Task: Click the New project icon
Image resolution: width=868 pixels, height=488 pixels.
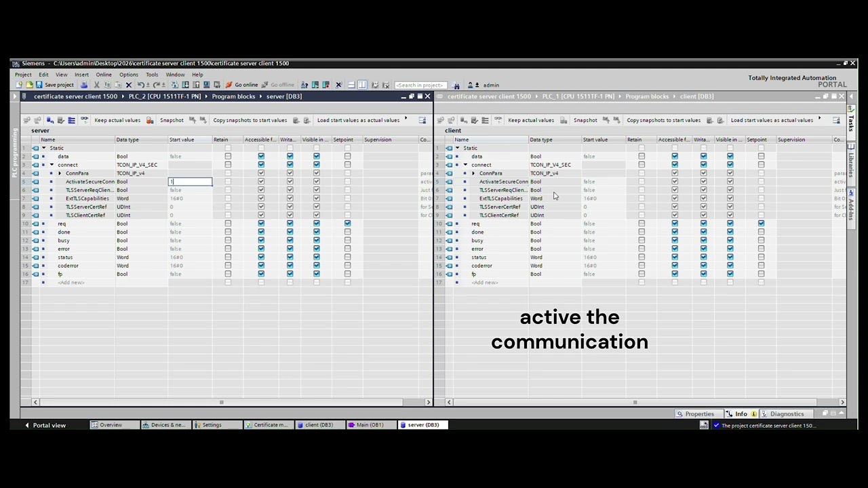Action: click(18, 85)
